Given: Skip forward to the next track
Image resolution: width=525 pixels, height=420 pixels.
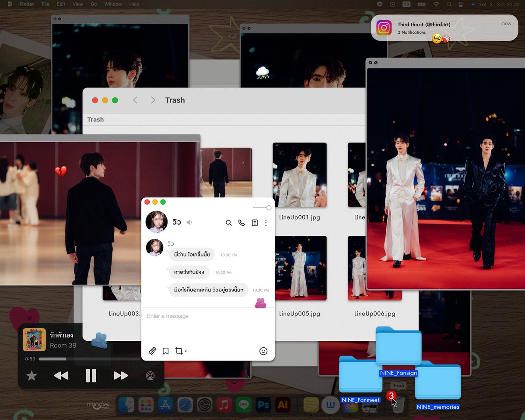Looking at the screenshot, I should tap(121, 375).
